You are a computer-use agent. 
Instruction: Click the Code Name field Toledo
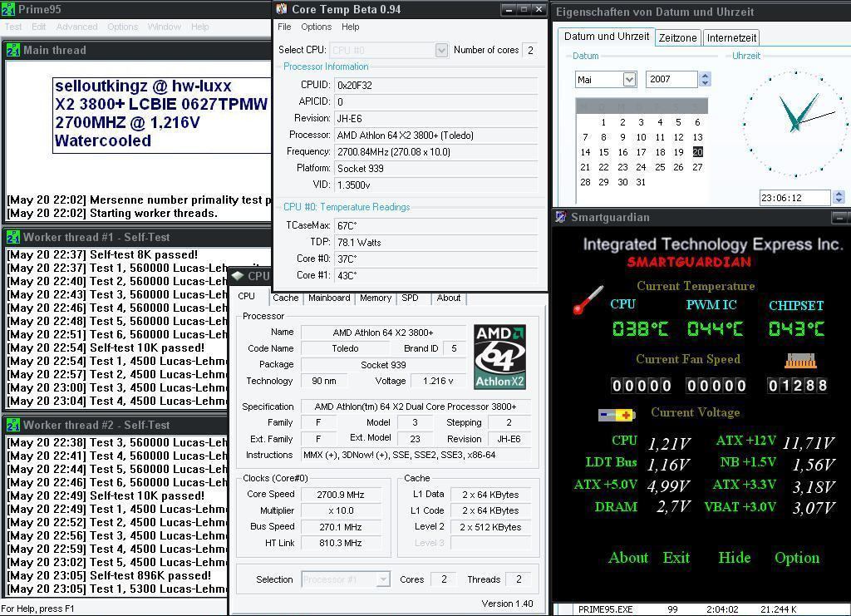pos(345,348)
